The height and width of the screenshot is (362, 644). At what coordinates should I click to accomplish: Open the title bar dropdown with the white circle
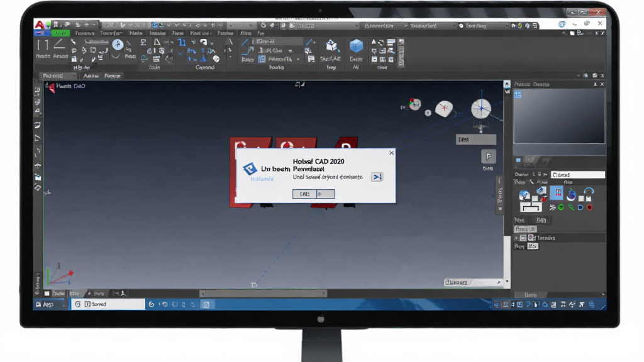(482, 25)
